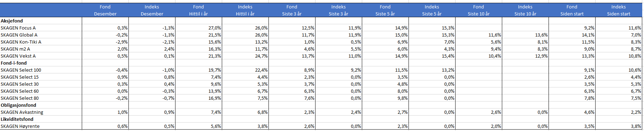Click the Indeks Siste 10 år header
Screen dimensions: 644x131
pos(525,10)
